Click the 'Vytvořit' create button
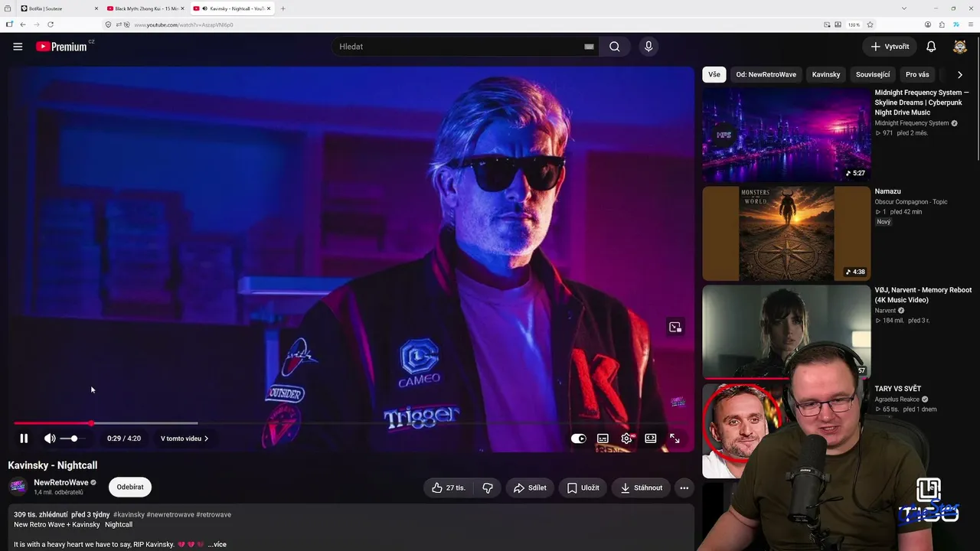Image resolution: width=980 pixels, height=551 pixels. pos(890,47)
